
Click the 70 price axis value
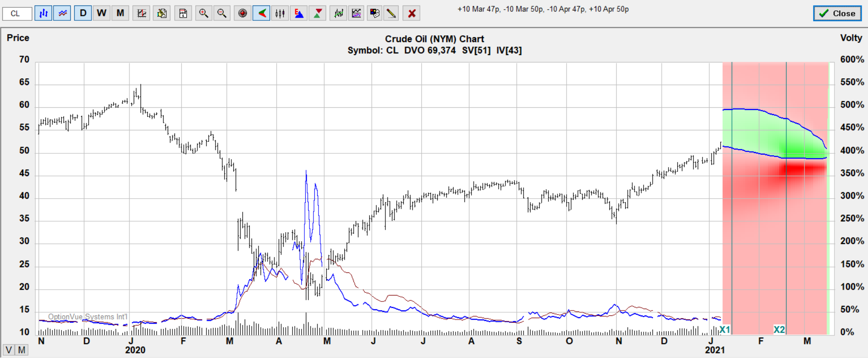click(x=24, y=59)
